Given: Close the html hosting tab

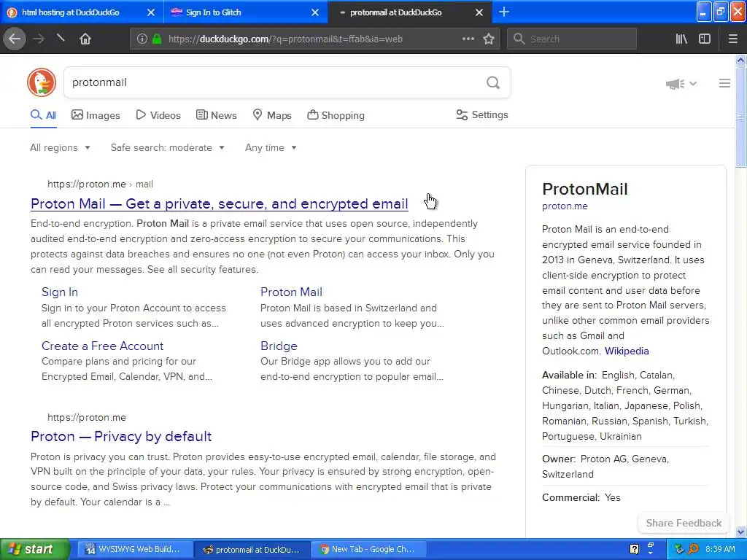Looking at the screenshot, I should click(150, 12).
